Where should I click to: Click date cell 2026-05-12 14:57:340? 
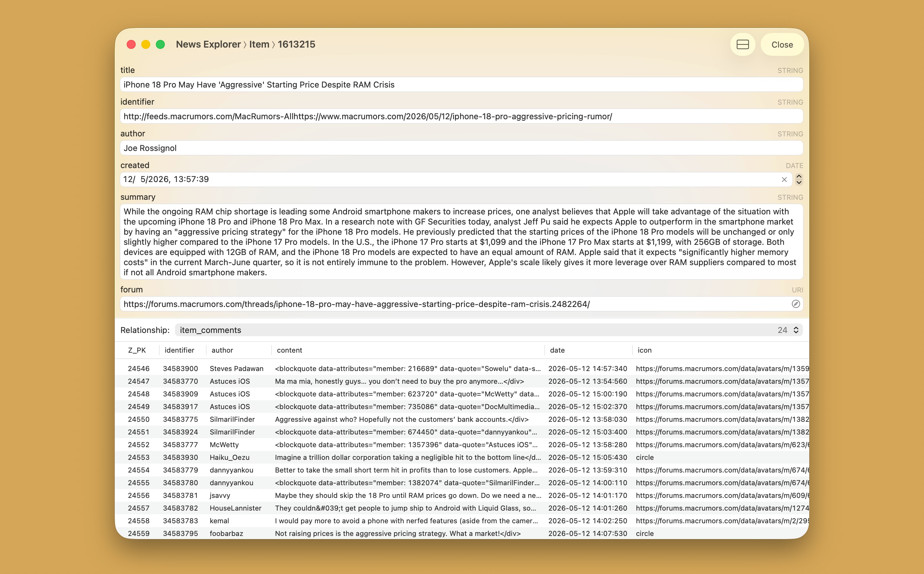coord(587,369)
